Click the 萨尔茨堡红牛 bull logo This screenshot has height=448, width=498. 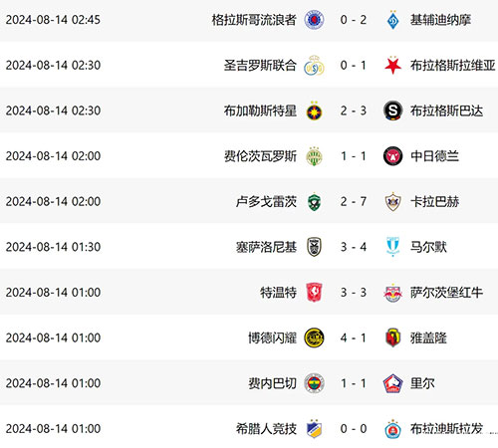tap(392, 293)
